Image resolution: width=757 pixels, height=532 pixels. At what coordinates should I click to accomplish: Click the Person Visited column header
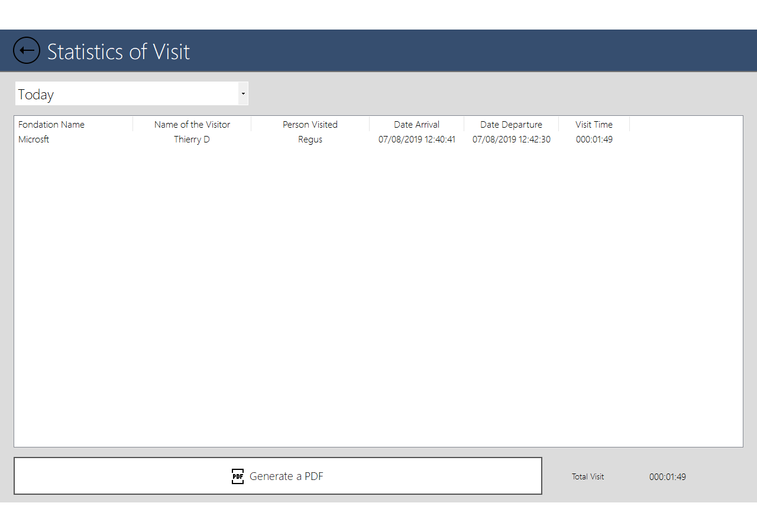(310, 125)
